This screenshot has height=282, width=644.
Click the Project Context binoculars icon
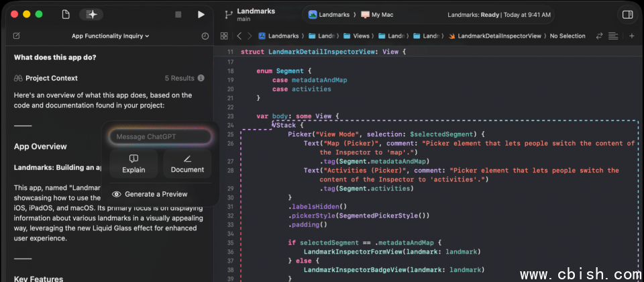17,78
